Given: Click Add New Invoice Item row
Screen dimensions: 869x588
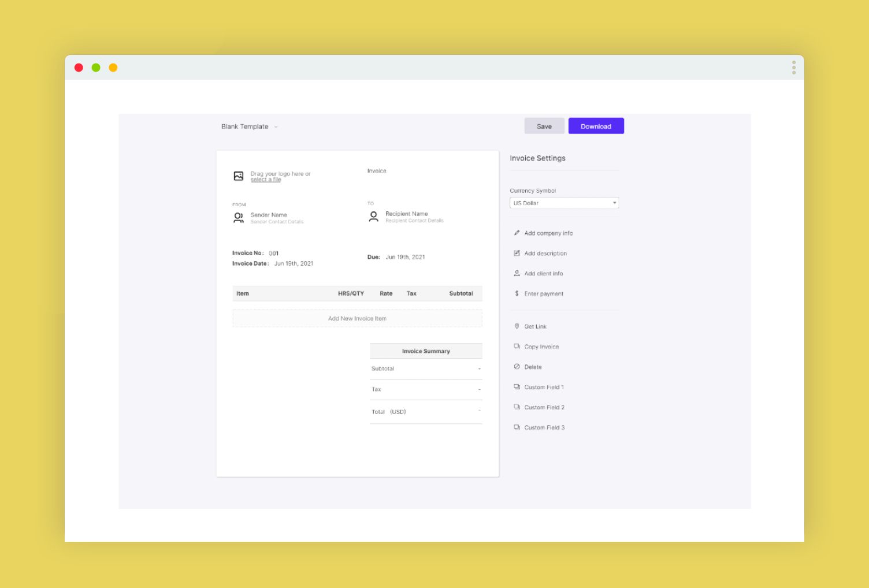Looking at the screenshot, I should click(x=357, y=318).
